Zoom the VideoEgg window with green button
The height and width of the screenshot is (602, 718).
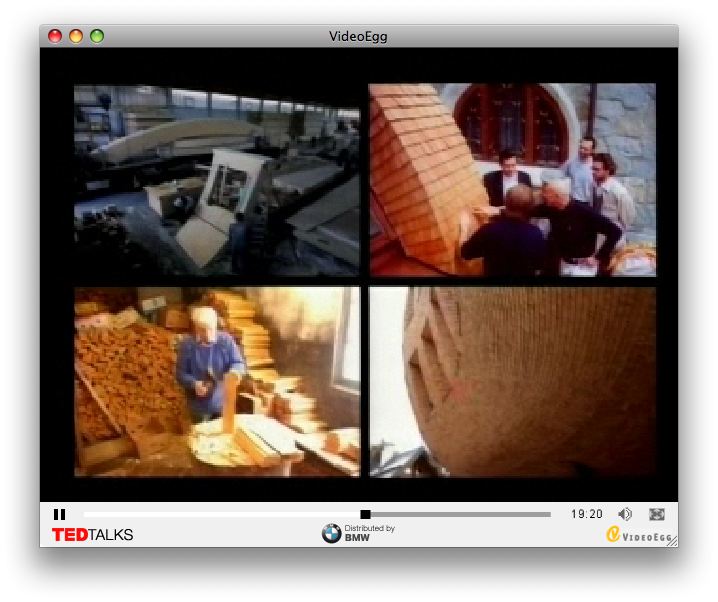pyautogui.click(x=97, y=36)
